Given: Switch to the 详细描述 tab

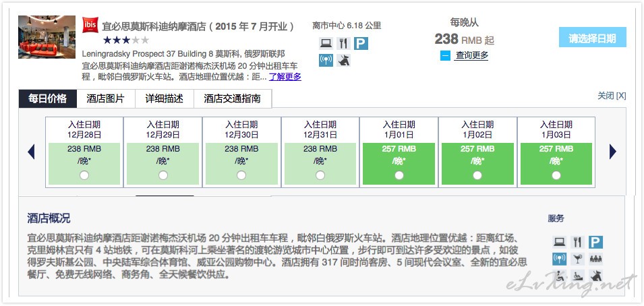Looking at the screenshot, I should tap(165, 98).
